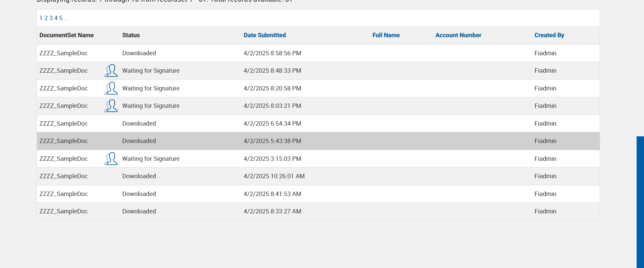Sort by Date Submitted column
Image resolution: width=644 pixels, height=268 pixels.
(265, 35)
